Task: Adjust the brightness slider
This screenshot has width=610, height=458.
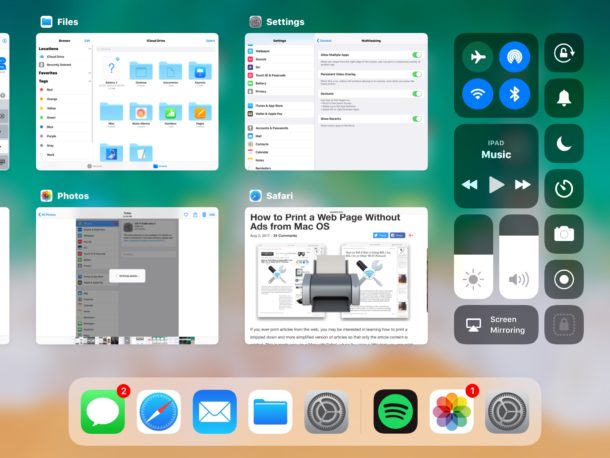Action: point(473,257)
